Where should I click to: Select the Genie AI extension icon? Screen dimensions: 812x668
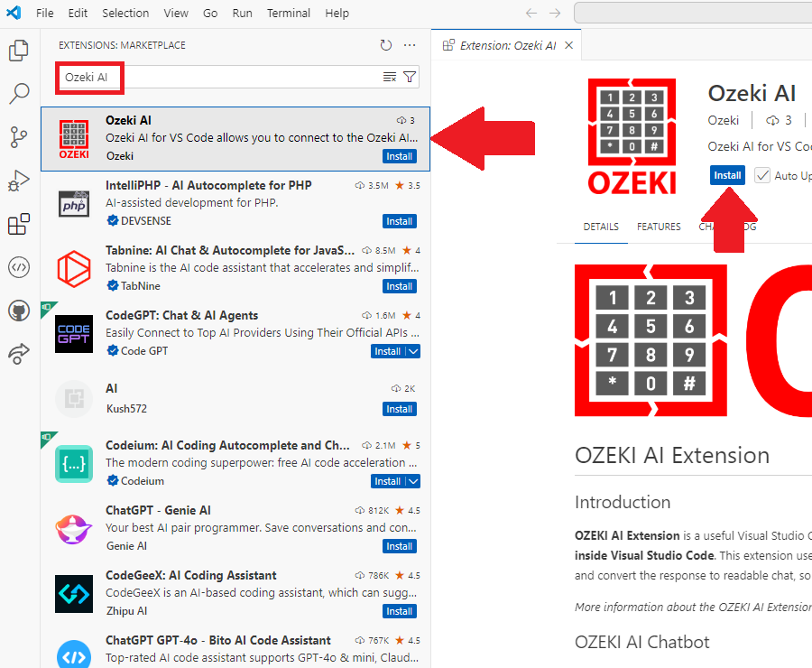[x=74, y=529]
